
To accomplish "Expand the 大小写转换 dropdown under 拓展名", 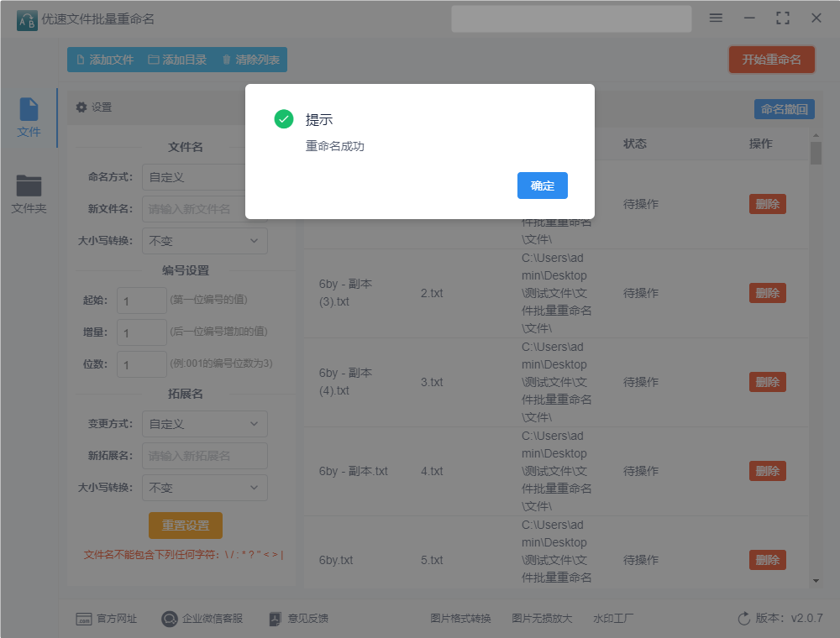I will coord(205,488).
